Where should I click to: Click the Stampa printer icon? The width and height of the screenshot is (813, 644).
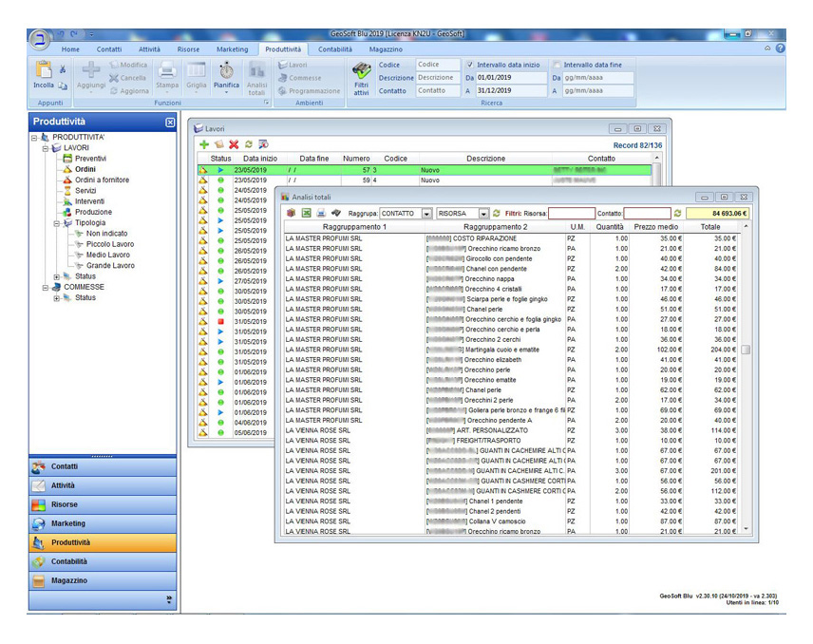tap(167, 70)
